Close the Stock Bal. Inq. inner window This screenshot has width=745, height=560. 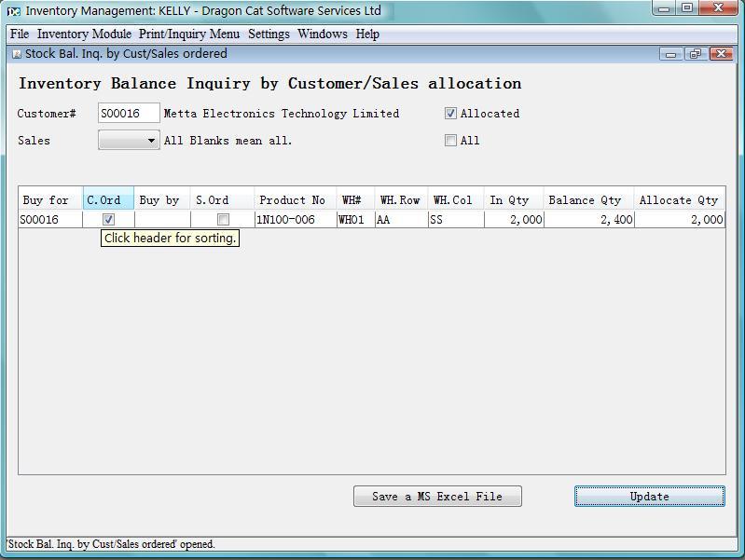point(721,54)
